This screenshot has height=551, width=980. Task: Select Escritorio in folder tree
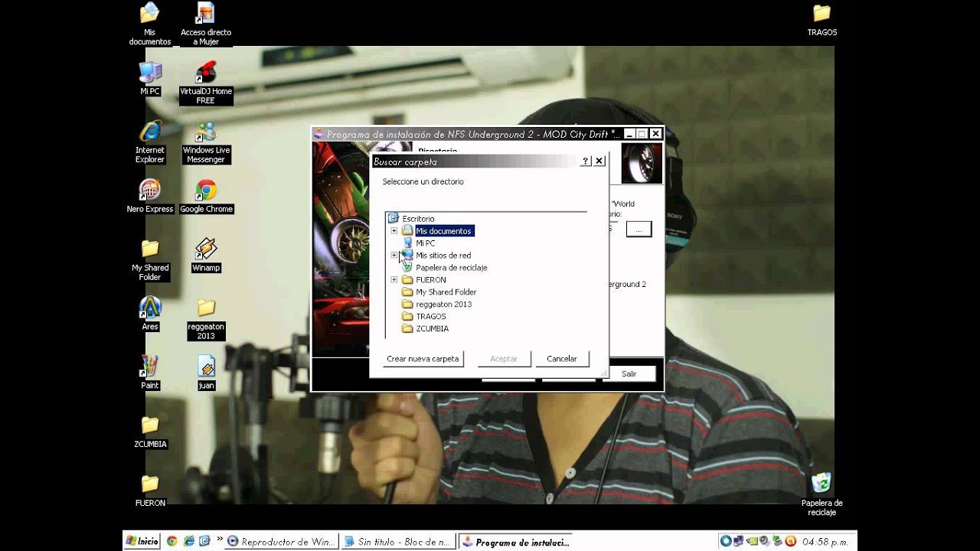[417, 218]
